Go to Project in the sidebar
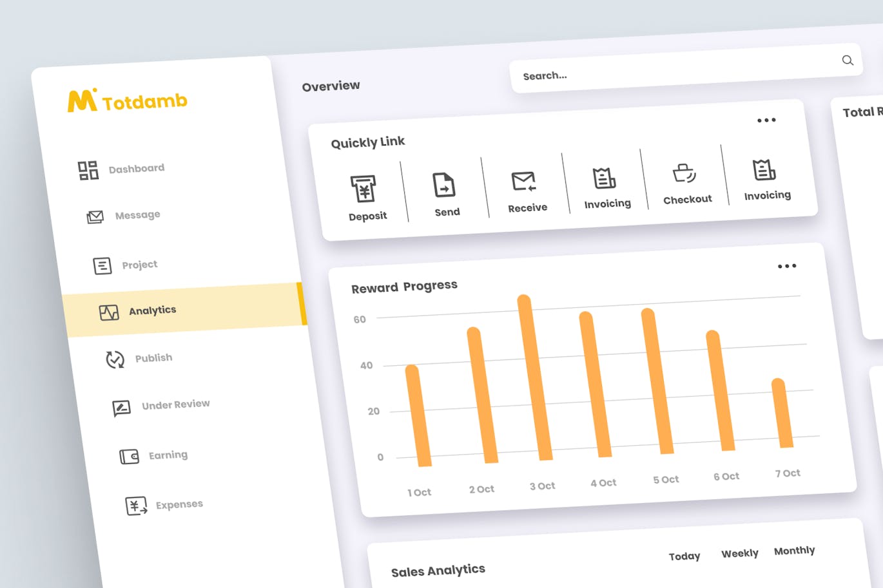Screen dimensions: 883x588 pyautogui.click(x=139, y=265)
